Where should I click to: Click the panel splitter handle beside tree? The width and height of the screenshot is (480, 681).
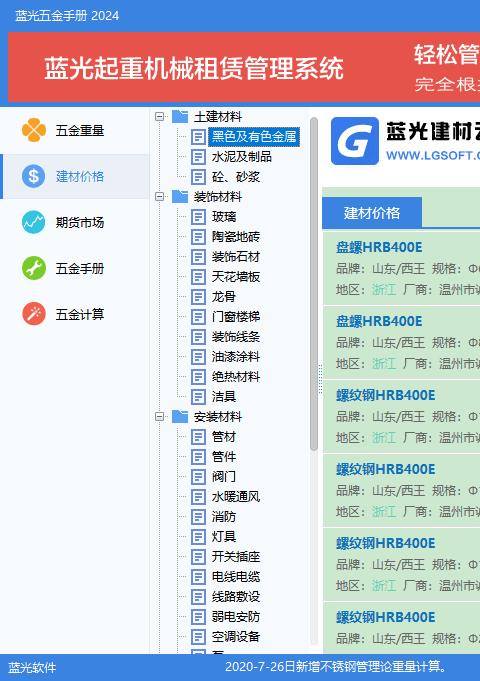coord(321,379)
